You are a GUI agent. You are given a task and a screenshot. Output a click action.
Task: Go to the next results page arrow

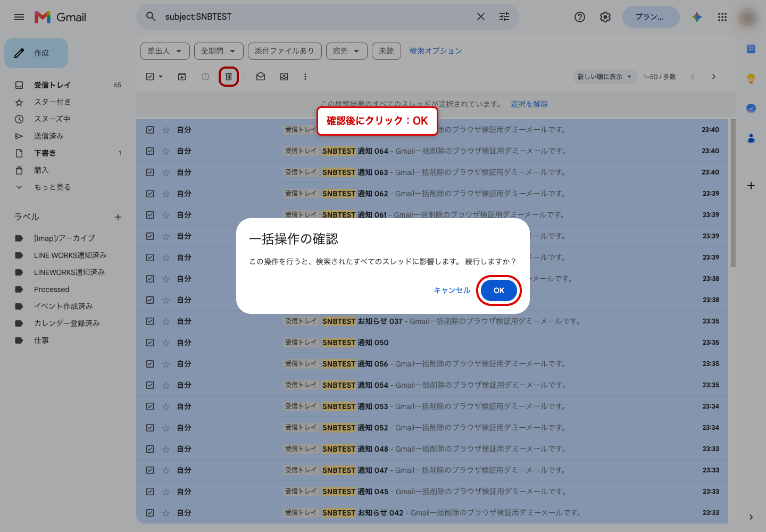coord(714,77)
